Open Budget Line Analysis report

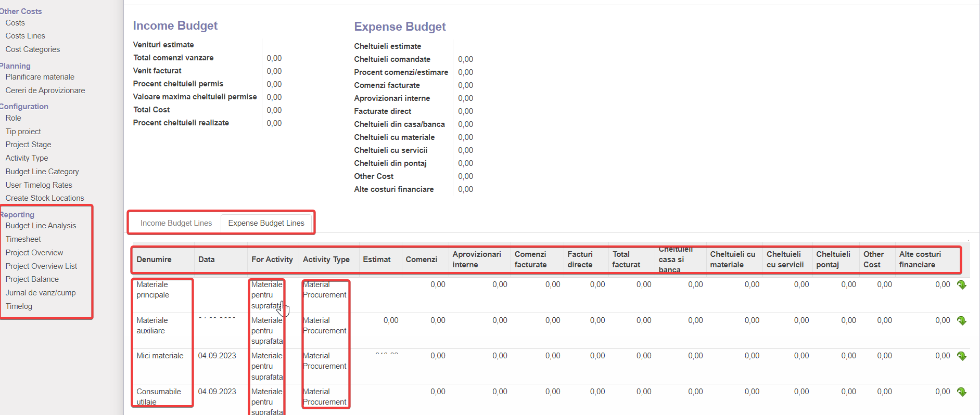[41, 226]
